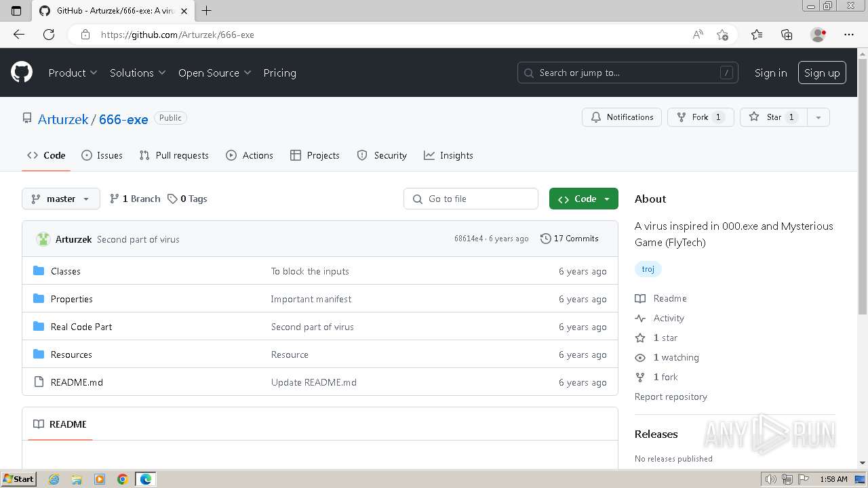868x488 pixels.
Task: Click the troj topic tag
Action: click(x=648, y=269)
